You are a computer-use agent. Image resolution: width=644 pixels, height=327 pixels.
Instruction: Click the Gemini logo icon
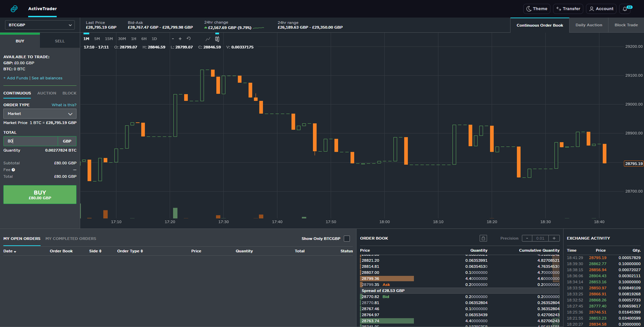pos(14,9)
